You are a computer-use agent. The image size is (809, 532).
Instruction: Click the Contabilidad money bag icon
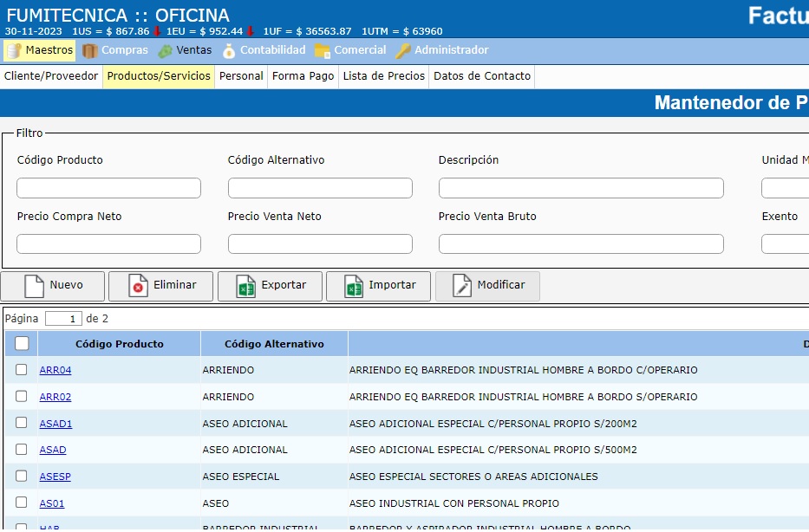point(229,51)
